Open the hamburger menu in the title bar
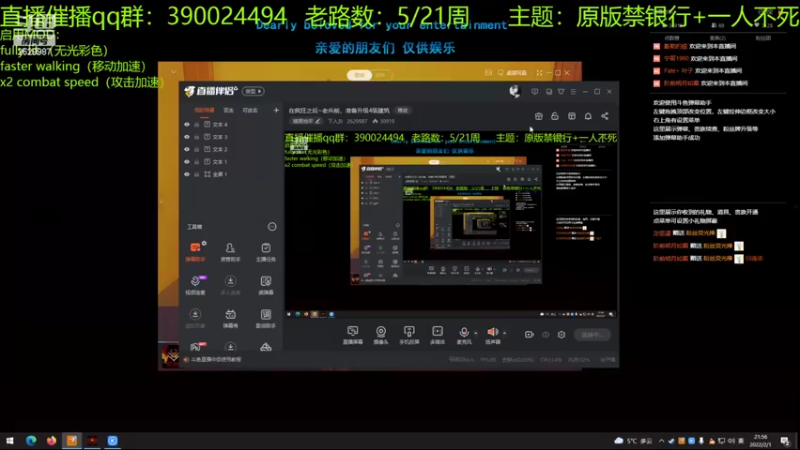This screenshot has height=450, width=800. coord(573,92)
